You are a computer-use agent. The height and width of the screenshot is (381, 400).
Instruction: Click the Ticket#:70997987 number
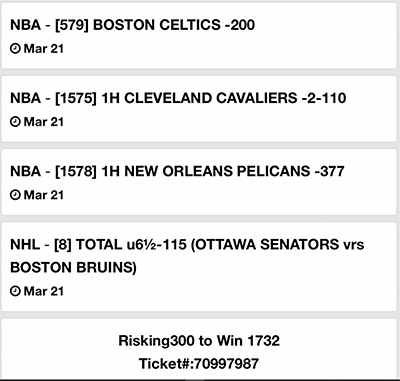click(199, 364)
